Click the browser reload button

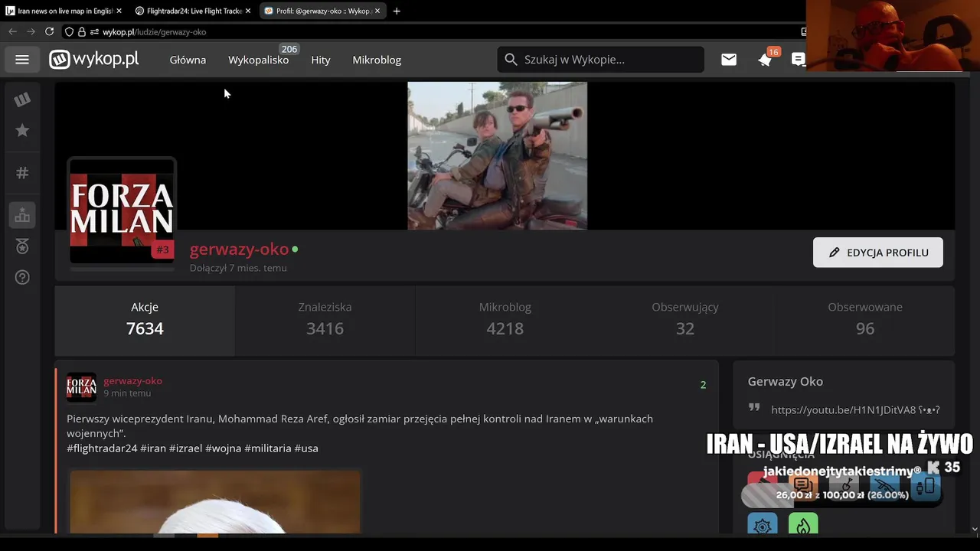click(x=49, y=31)
